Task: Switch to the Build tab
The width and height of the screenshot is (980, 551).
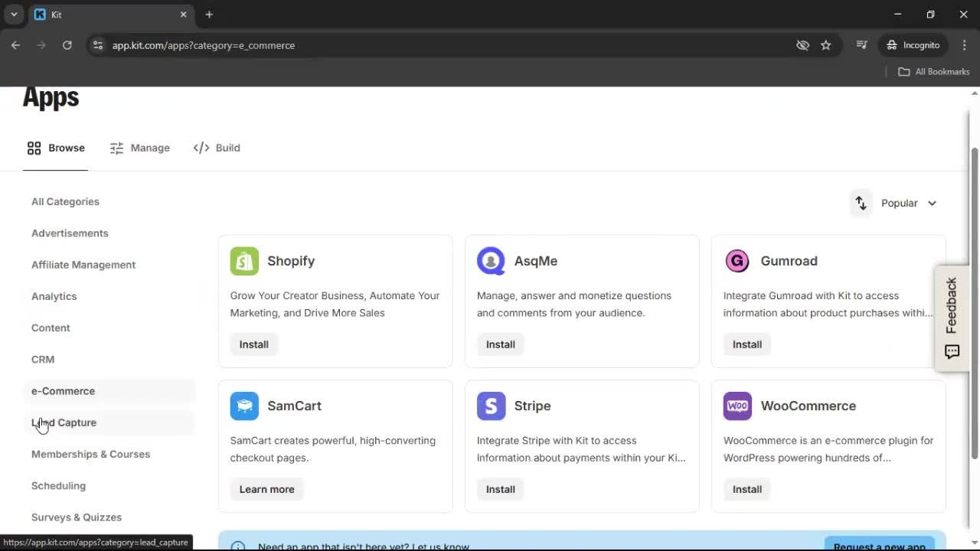Action: tap(217, 148)
